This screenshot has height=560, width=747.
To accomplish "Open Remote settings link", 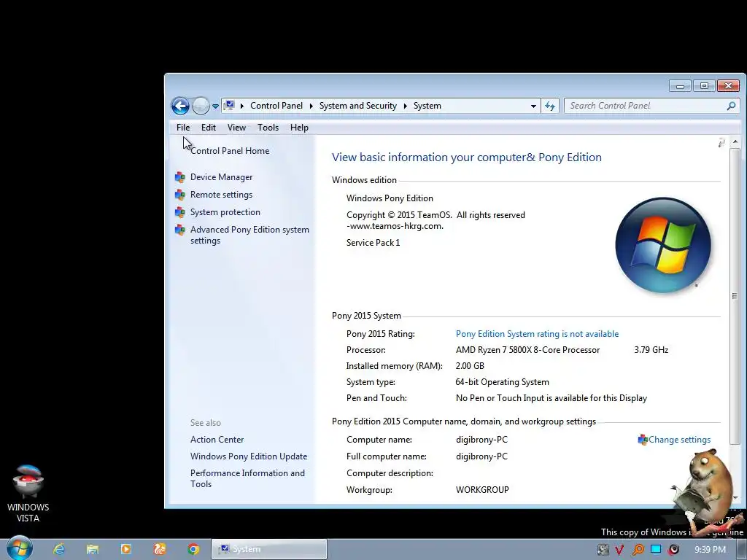I will coord(221,195).
